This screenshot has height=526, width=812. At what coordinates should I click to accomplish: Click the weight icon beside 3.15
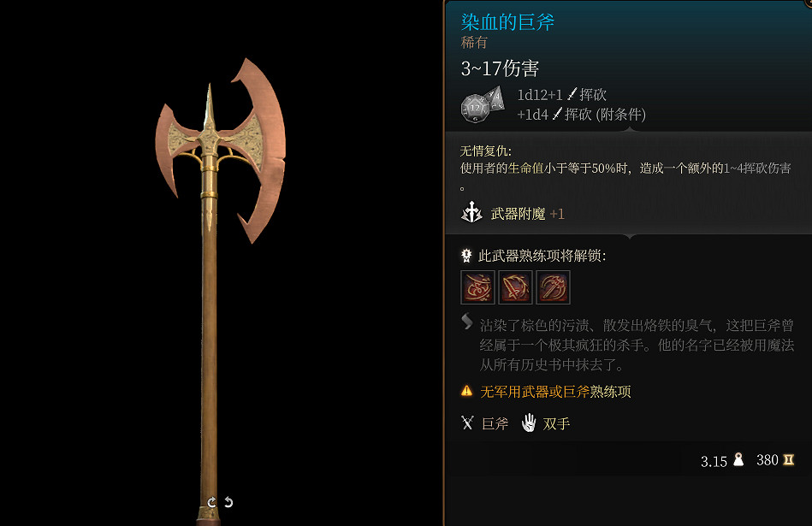pyautogui.click(x=738, y=459)
